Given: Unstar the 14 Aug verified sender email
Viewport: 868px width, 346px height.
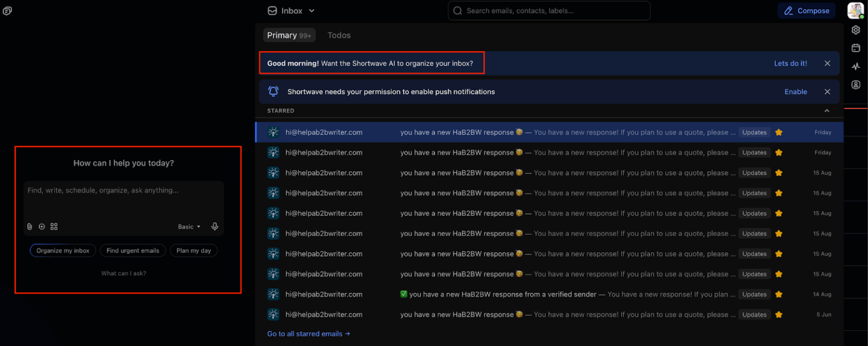Looking at the screenshot, I should point(779,295).
